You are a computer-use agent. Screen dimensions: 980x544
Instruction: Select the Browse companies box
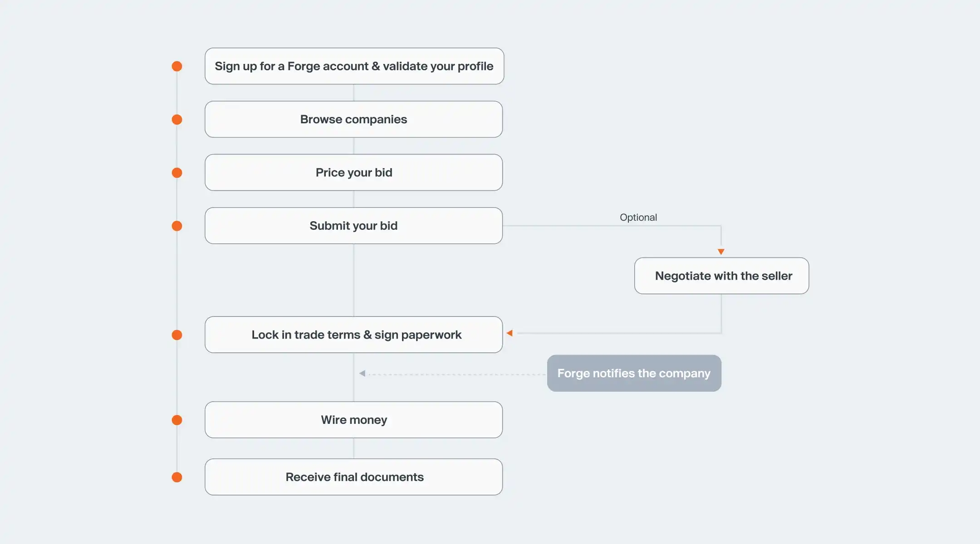[354, 119]
